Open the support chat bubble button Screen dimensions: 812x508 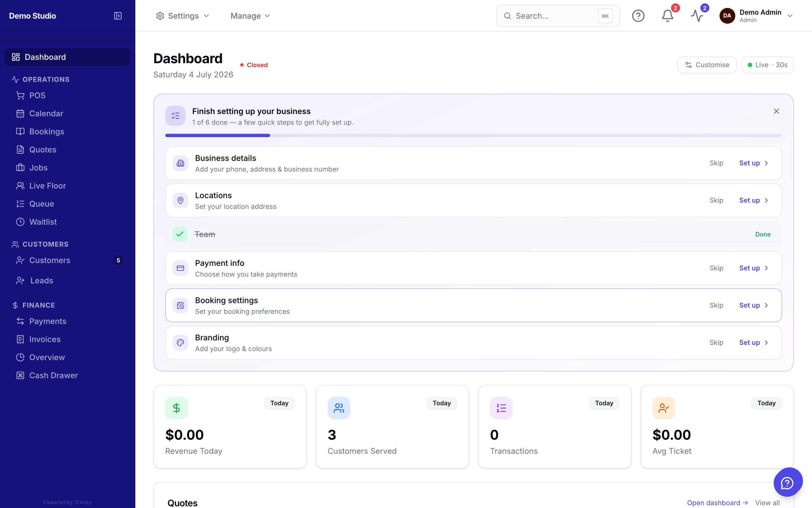point(788,483)
